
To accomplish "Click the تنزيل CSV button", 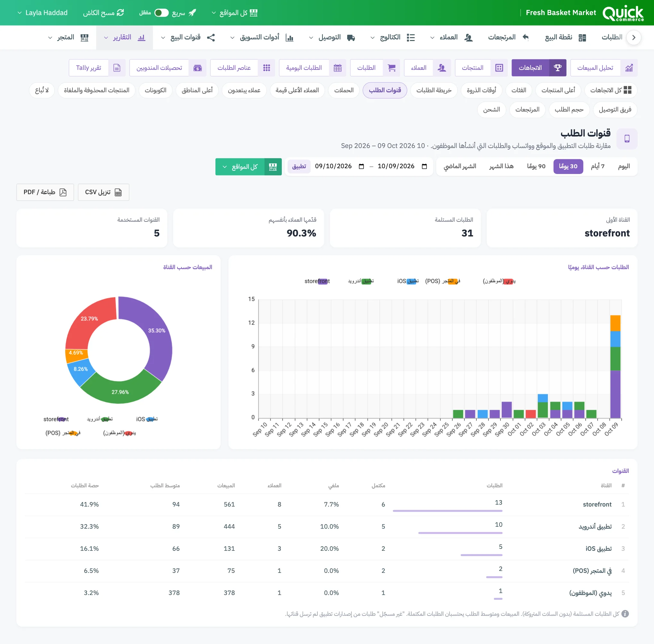I will 103,193.
